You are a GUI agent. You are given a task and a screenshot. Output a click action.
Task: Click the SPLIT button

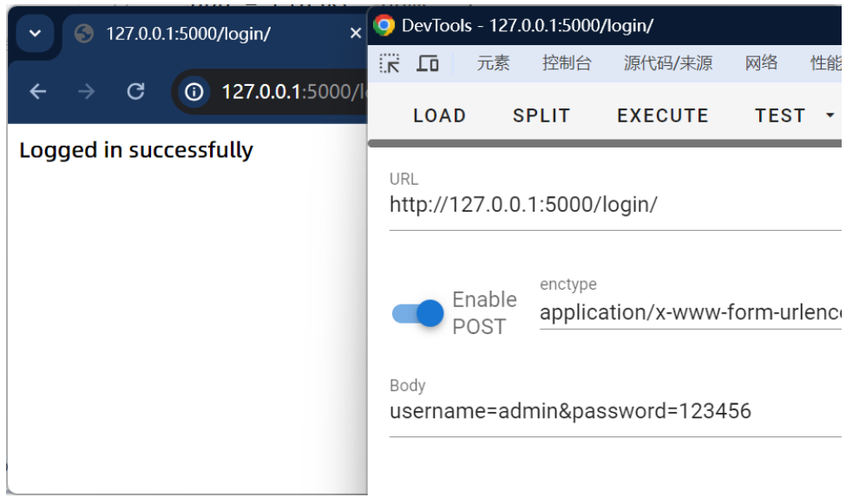click(541, 115)
